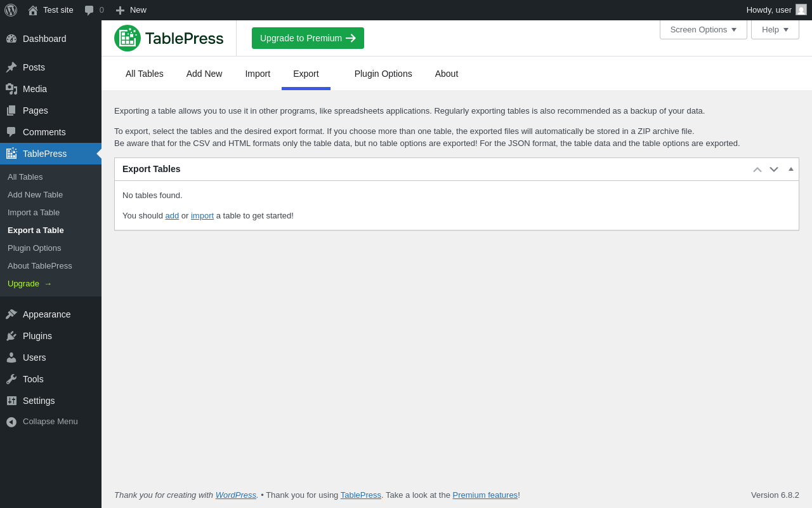Open the user avatar in admin bar

point(801,10)
